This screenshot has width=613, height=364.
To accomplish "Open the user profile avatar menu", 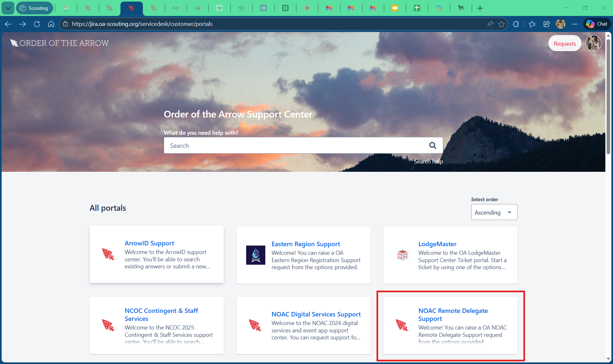I will [x=593, y=43].
